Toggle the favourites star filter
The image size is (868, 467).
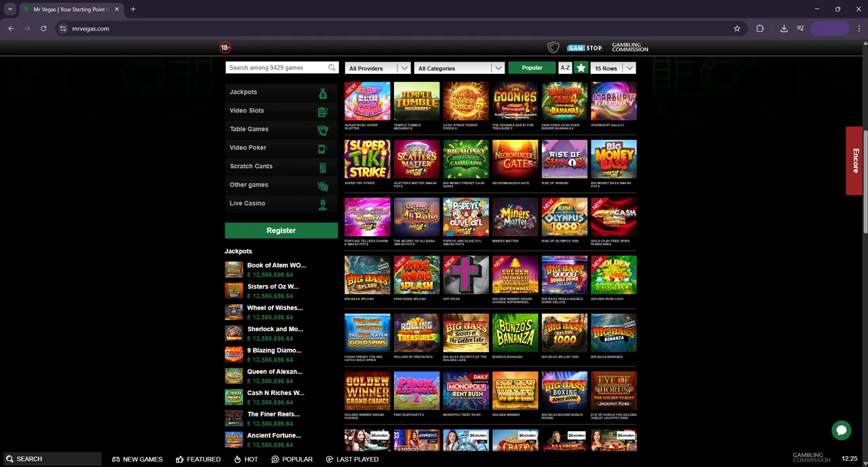click(581, 68)
